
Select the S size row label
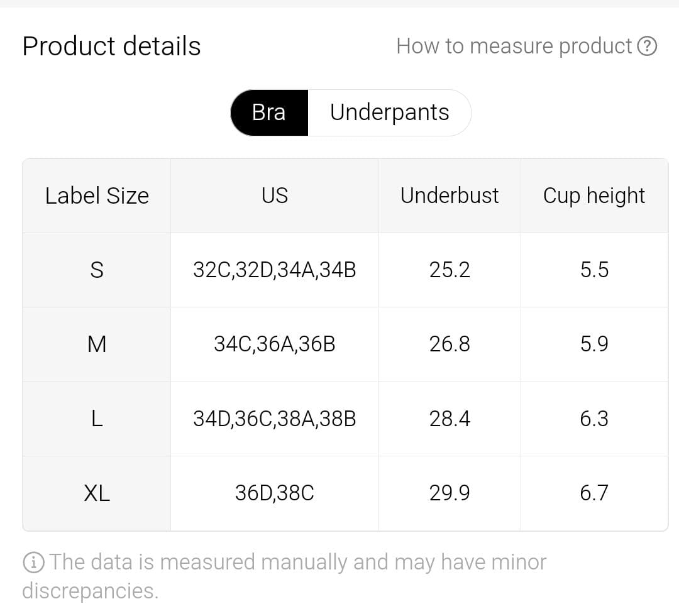click(x=97, y=270)
